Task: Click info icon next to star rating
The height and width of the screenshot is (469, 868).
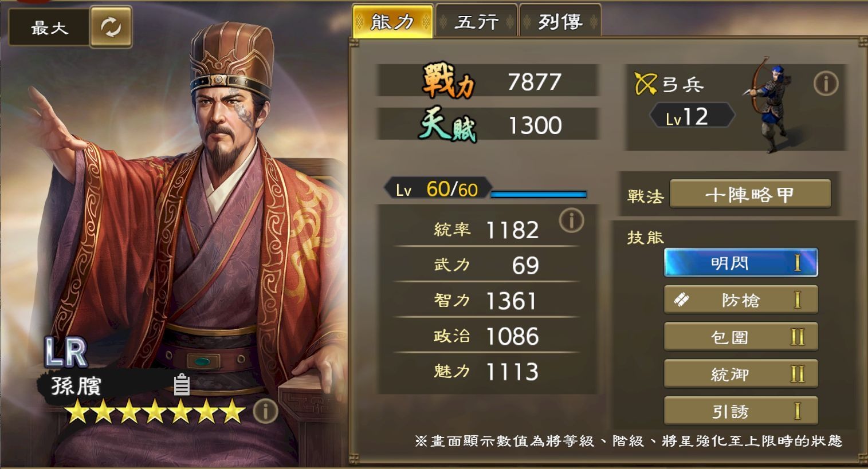Action: [x=265, y=411]
